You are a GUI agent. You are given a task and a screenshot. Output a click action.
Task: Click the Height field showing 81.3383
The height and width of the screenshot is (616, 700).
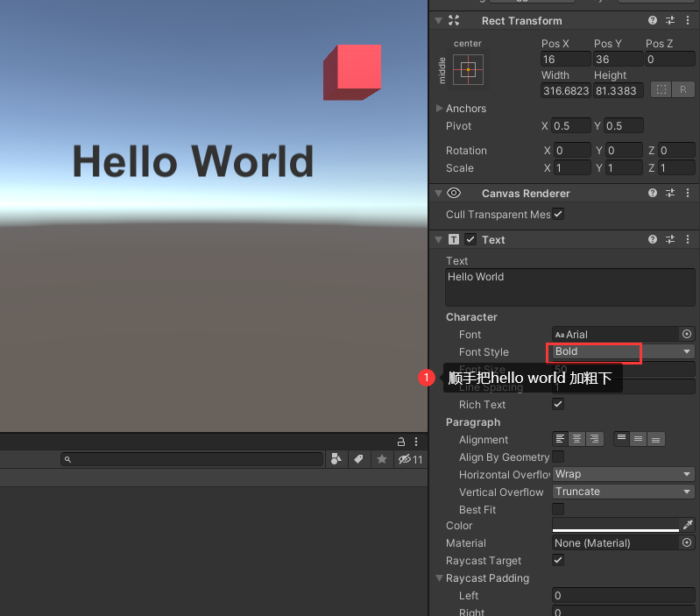pos(618,90)
